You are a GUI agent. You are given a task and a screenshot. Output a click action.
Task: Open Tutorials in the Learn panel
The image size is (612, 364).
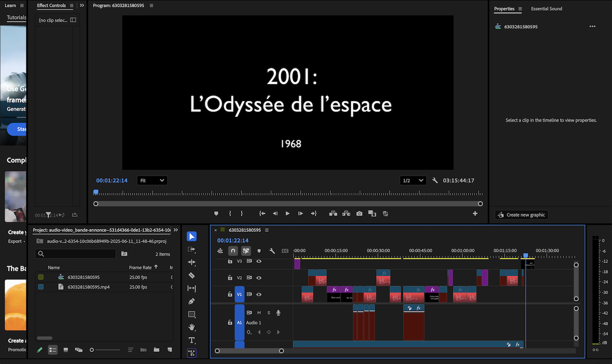pyautogui.click(x=16, y=17)
